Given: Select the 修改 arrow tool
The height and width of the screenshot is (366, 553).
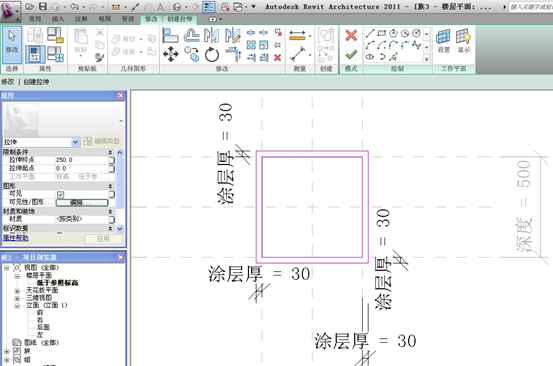Looking at the screenshot, I should click(12, 44).
